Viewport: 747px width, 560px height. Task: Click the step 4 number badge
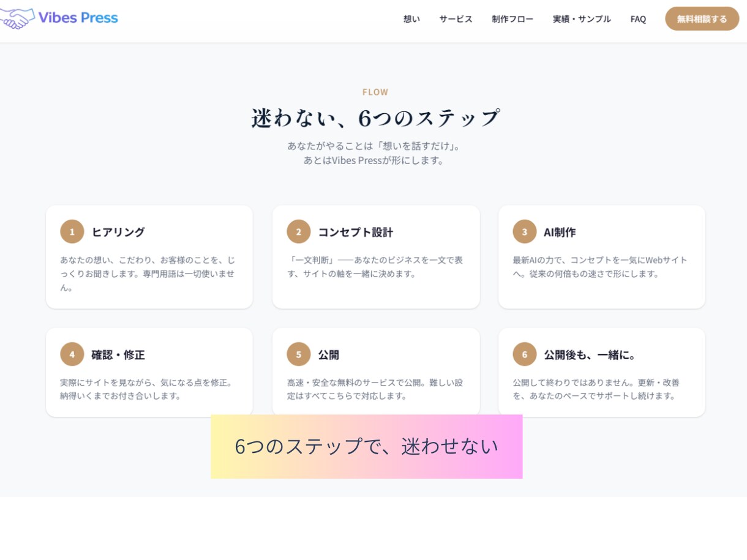coord(72,354)
